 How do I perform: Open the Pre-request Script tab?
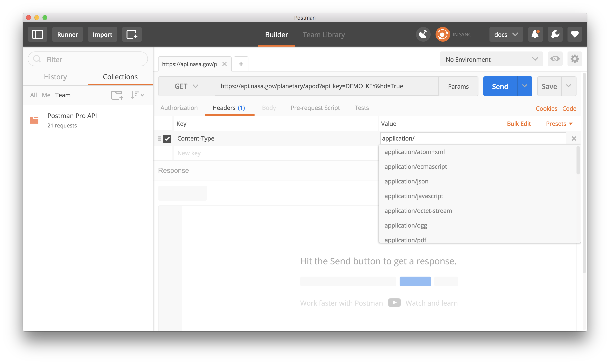click(315, 108)
